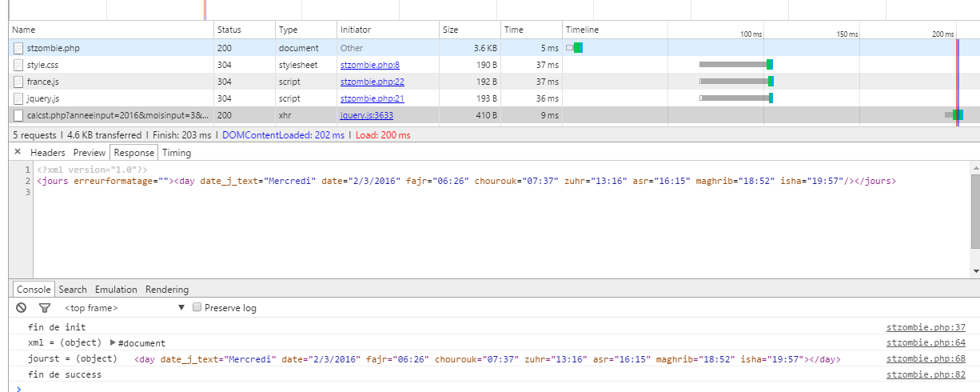Click the 'stylesheet' type cell

(299, 65)
